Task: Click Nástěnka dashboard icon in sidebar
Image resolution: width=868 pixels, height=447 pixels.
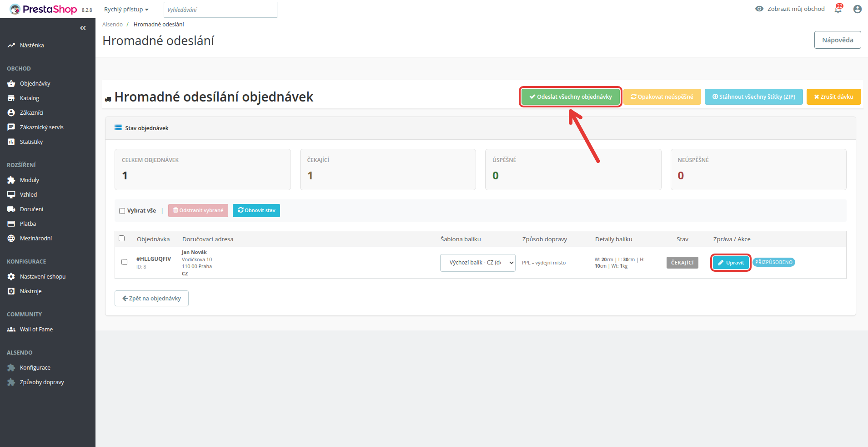Action: (11, 46)
